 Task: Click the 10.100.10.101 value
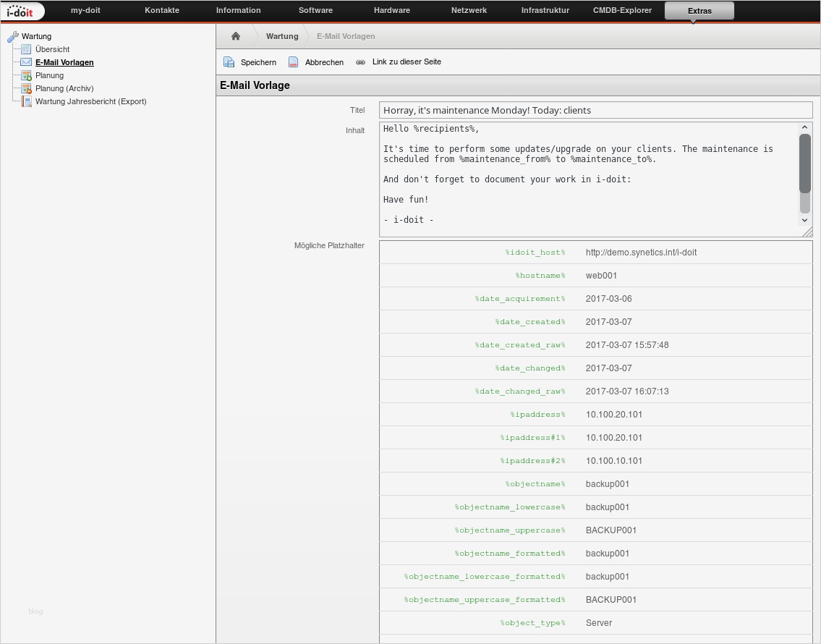pyautogui.click(x=613, y=461)
